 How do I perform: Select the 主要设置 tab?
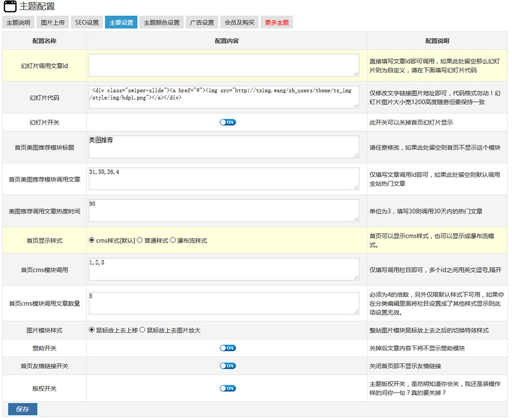point(121,23)
